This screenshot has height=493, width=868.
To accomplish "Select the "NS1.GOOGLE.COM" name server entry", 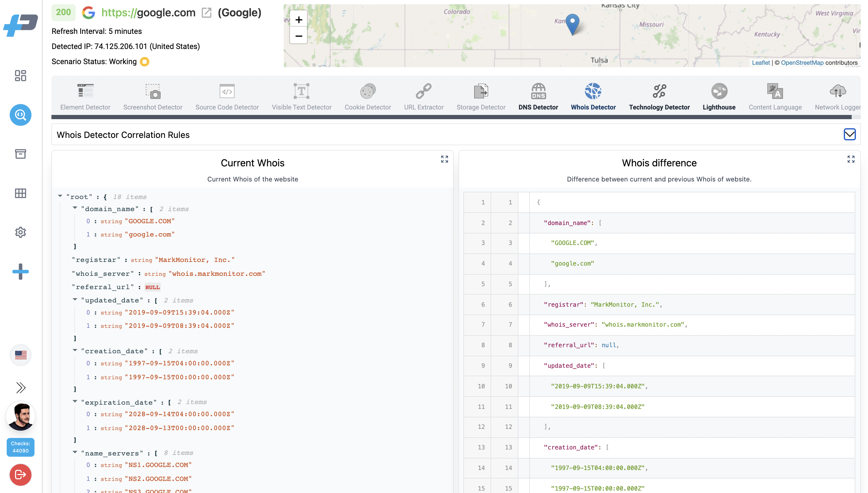I will [158, 465].
